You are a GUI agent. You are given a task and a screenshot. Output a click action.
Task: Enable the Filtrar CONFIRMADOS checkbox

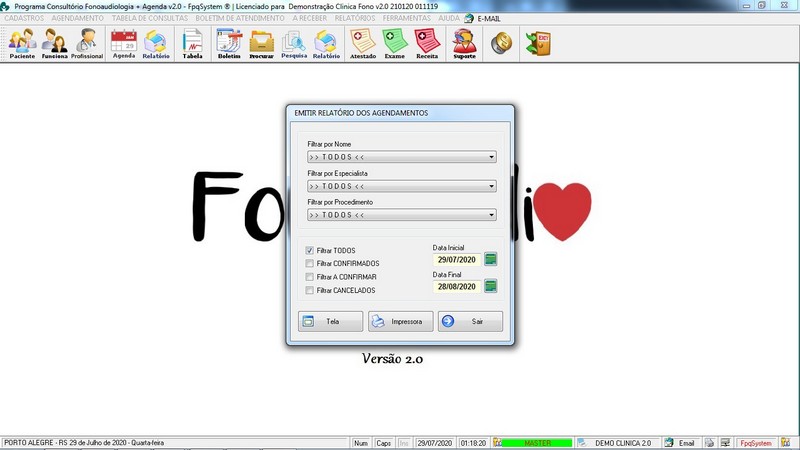309,264
